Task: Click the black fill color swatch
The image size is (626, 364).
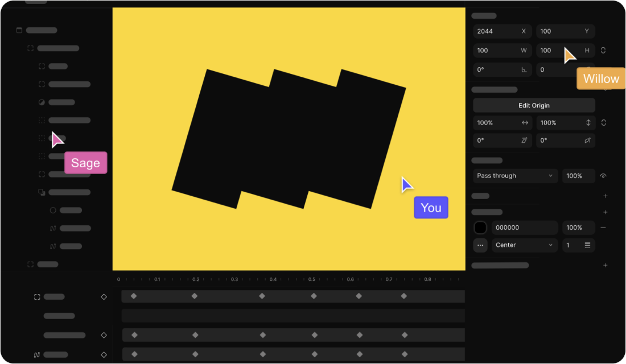Action: [480, 227]
